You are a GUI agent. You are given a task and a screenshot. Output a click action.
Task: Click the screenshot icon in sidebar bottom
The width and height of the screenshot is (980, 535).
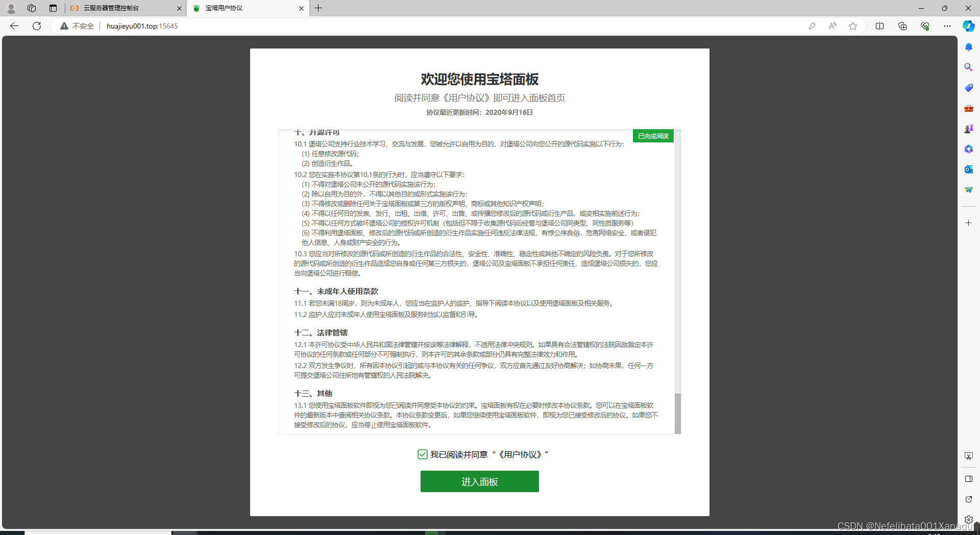(x=968, y=456)
